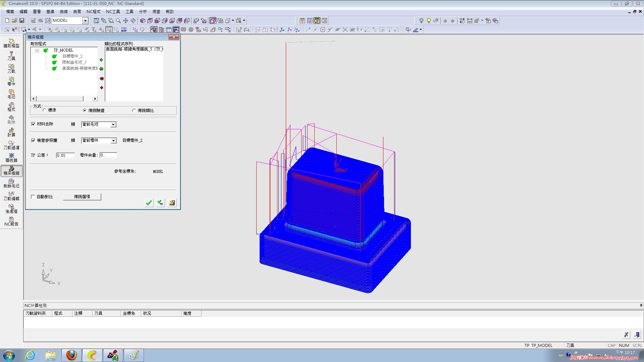
Task: Click the Save diskette icon
Action: (x=22, y=20)
